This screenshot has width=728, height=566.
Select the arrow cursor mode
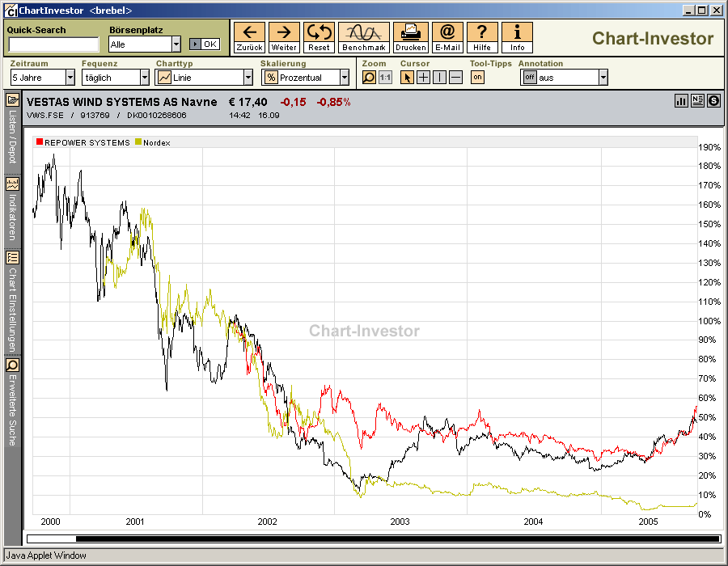tap(407, 78)
